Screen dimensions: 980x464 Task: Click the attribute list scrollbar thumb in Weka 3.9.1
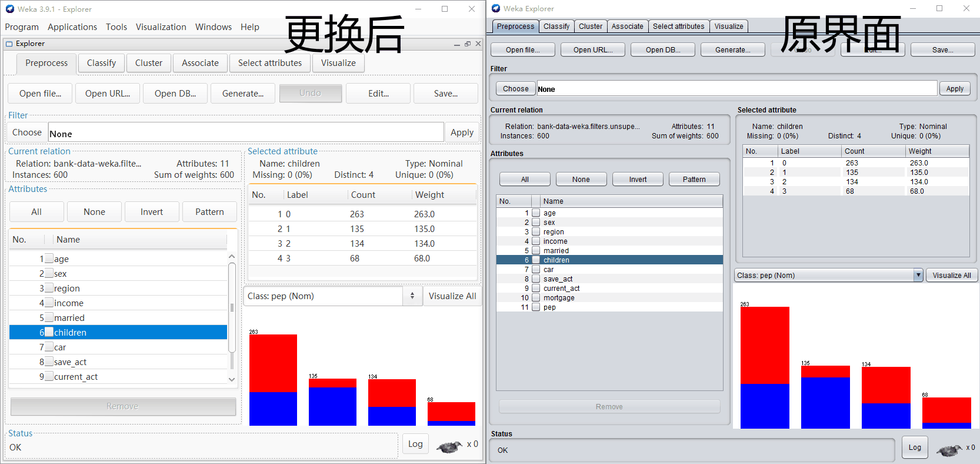(x=232, y=307)
